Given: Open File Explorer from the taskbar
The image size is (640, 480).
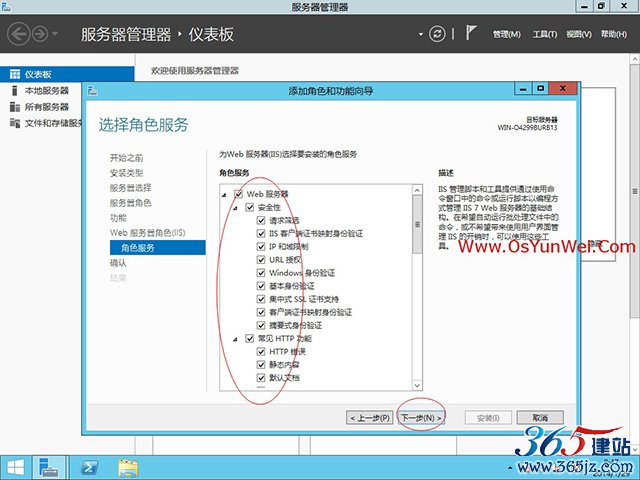Looking at the screenshot, I should [x=128, y=468].
